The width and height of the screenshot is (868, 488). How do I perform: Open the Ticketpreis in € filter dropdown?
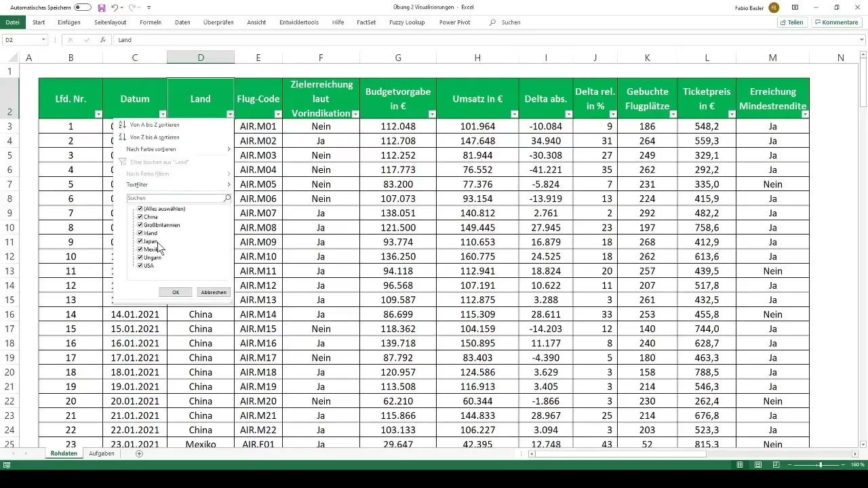point(731,114)
